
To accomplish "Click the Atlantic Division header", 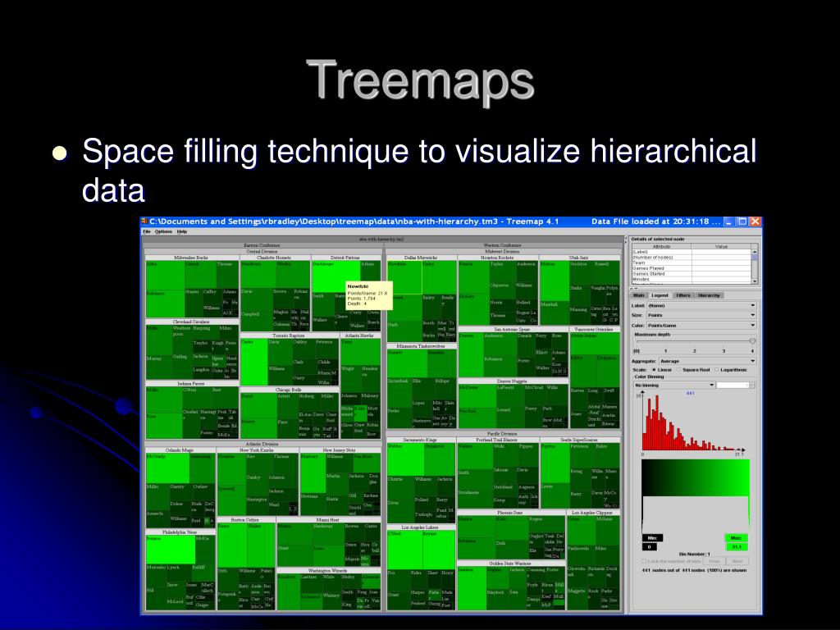I will click(x=262, y=444).
